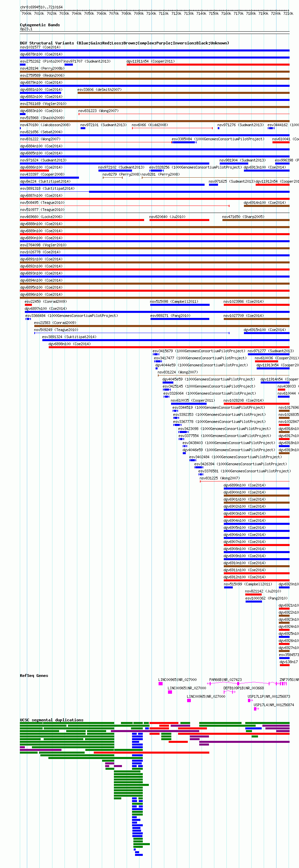Open variant nsv821656 (Sebat2004)
This screenshot has height=868, width=299.
[41, 132]
